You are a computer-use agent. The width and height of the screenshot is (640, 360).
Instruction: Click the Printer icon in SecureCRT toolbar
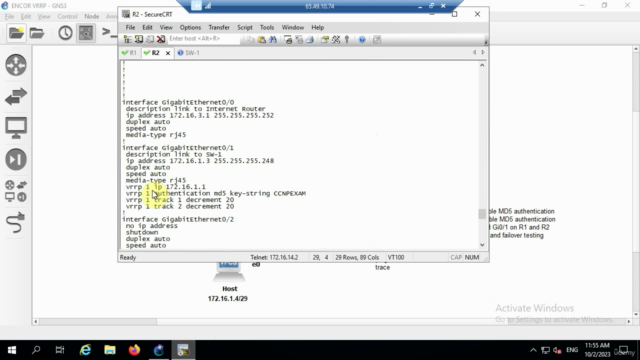point(310,40)
